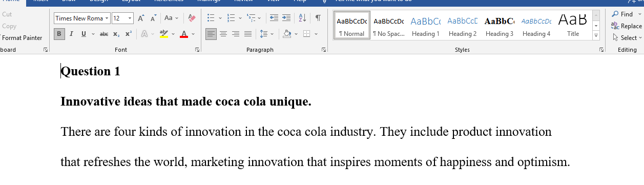644x185 pixels.
Task: Click Clear All Formatting eraser icon
Action: 192,18
